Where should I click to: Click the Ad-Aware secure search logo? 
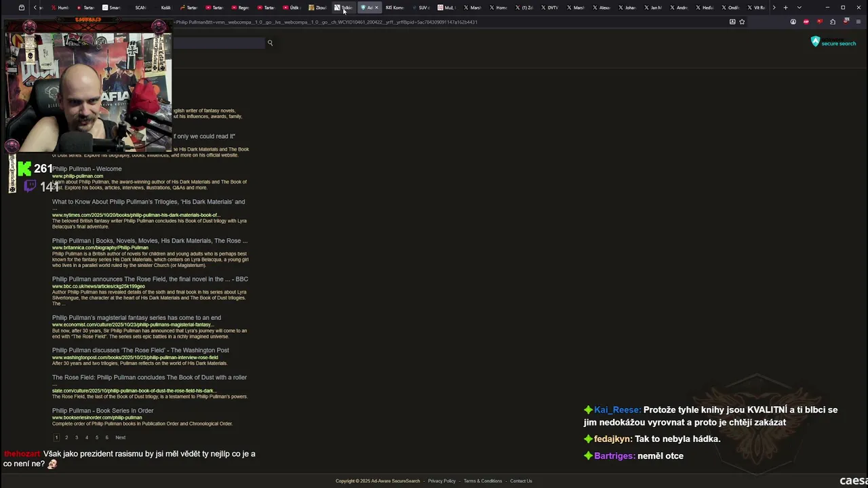(x=833, y=42)
